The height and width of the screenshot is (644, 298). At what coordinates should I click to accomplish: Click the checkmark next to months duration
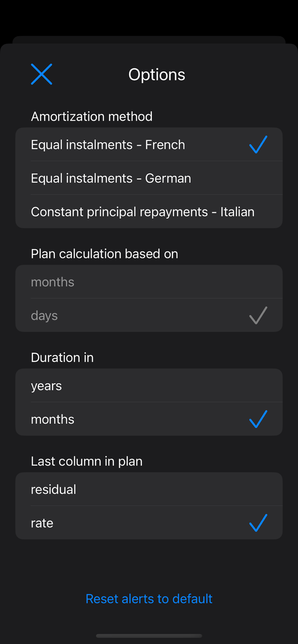pos(258,419)
